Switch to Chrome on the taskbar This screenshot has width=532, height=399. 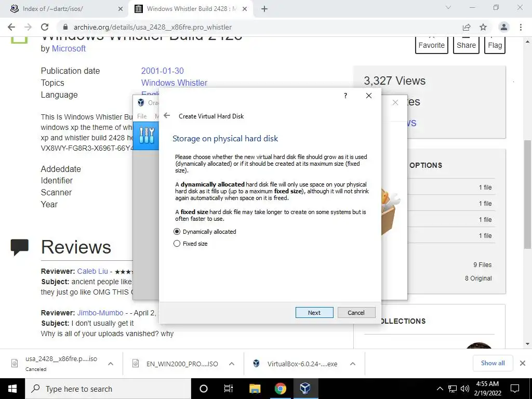[x=280, y=389]
